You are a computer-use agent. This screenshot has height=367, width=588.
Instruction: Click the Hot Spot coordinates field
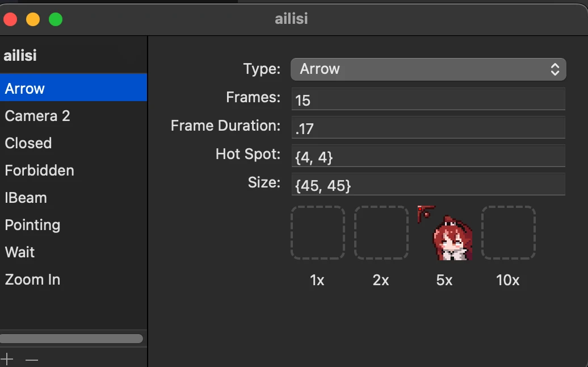[x=429, y=156]
